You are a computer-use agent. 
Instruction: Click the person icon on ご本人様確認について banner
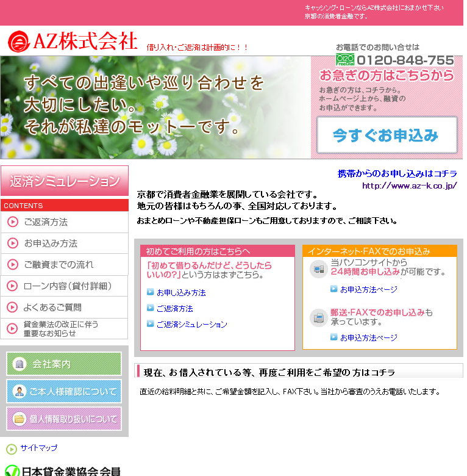[x=20, y=391]
